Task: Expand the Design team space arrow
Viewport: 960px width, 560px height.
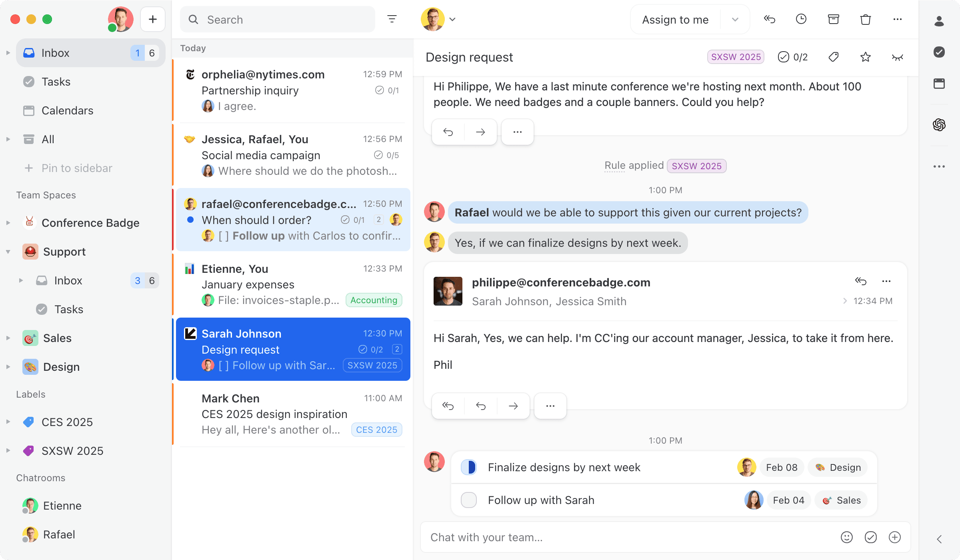Action: [x=8, y=367]
